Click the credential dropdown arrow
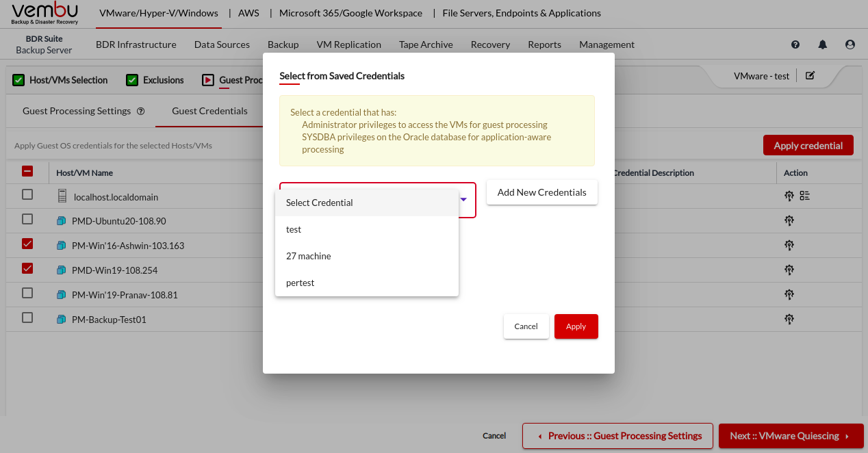This screenshot has height=453, width=868. tap(463, 199)
